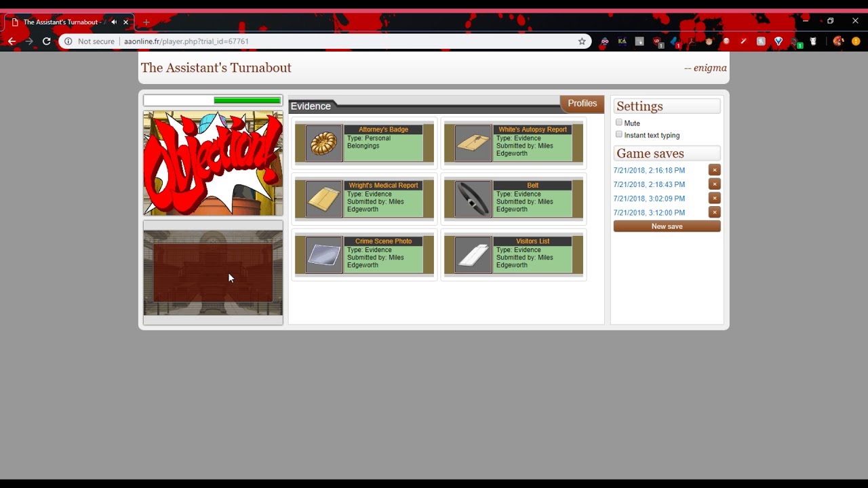Enable the Mute checkbox
Screen dimensions: 868x488
[x=619, y=123]
